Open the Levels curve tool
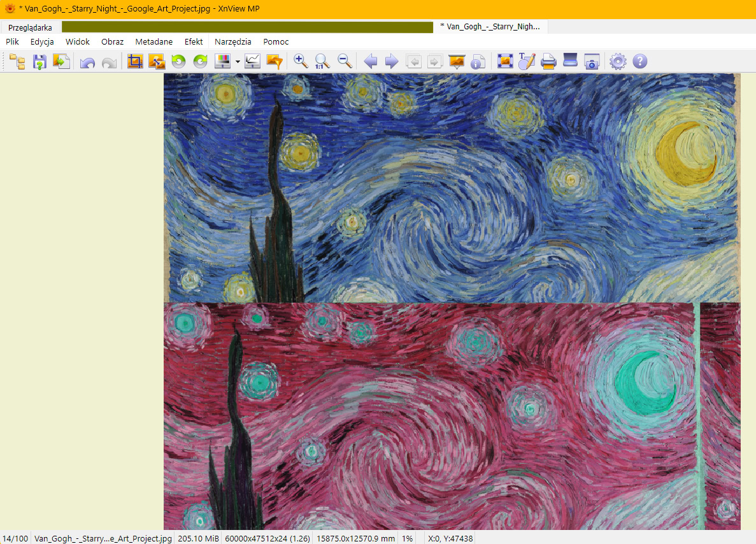Viewport: 756px width, 544px height. (x=252, y=61)
